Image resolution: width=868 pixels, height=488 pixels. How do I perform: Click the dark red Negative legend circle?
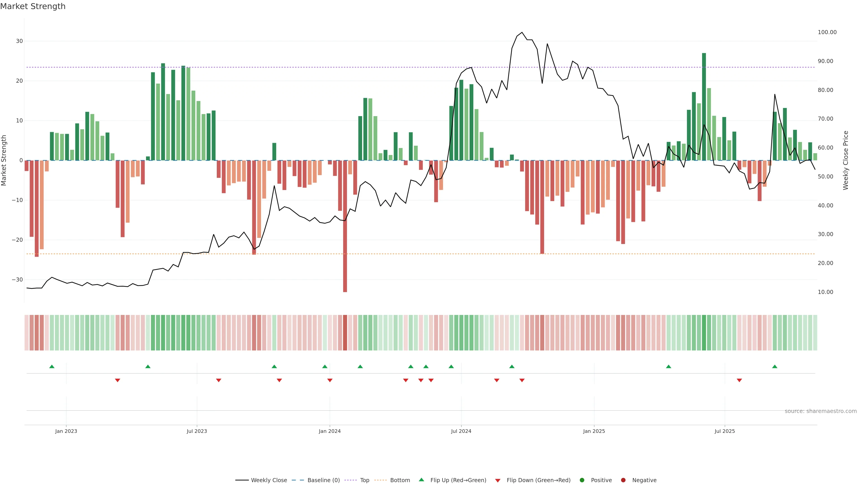click(623, 480)
